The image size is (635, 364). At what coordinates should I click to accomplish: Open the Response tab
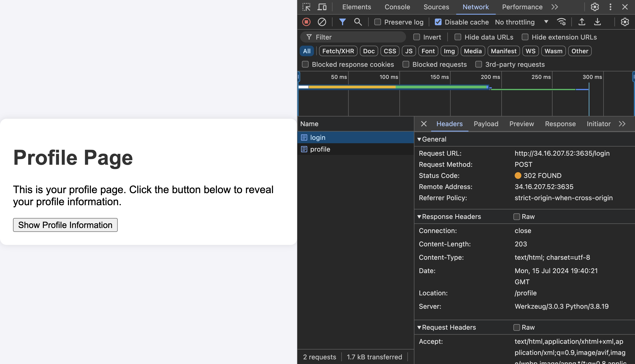point(560,124)
